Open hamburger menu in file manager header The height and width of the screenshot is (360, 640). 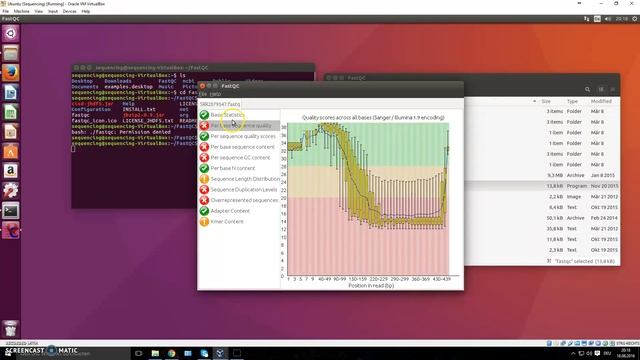(613, 89)
